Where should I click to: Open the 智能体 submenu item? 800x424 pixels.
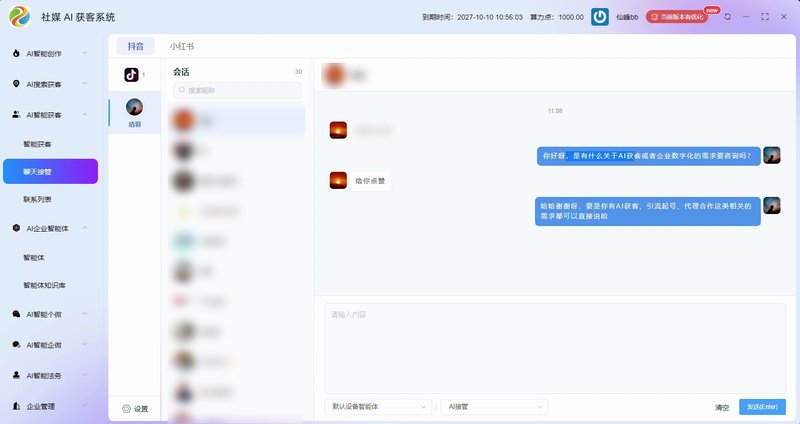(x=34, y=258)
